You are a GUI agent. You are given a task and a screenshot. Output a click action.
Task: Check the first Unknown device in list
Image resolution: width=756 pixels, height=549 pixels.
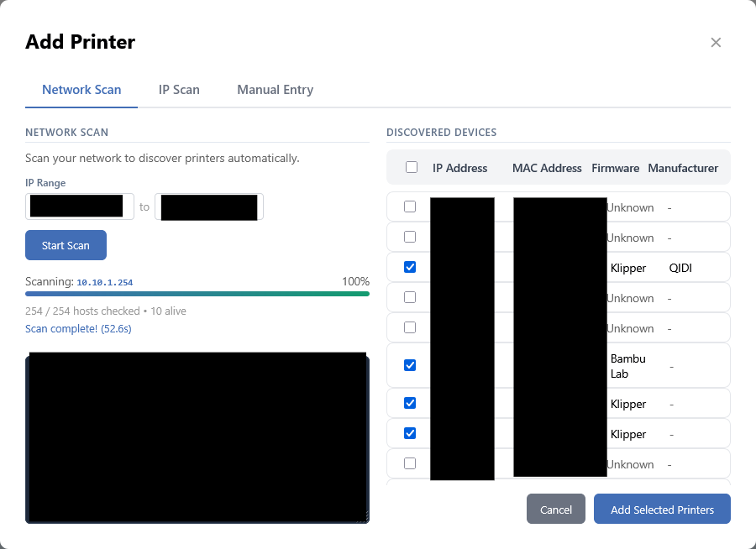tap(410, 207)
